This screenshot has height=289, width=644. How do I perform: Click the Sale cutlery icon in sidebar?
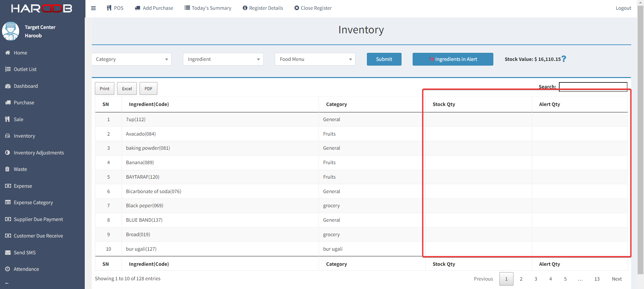[x=7, y=119]
